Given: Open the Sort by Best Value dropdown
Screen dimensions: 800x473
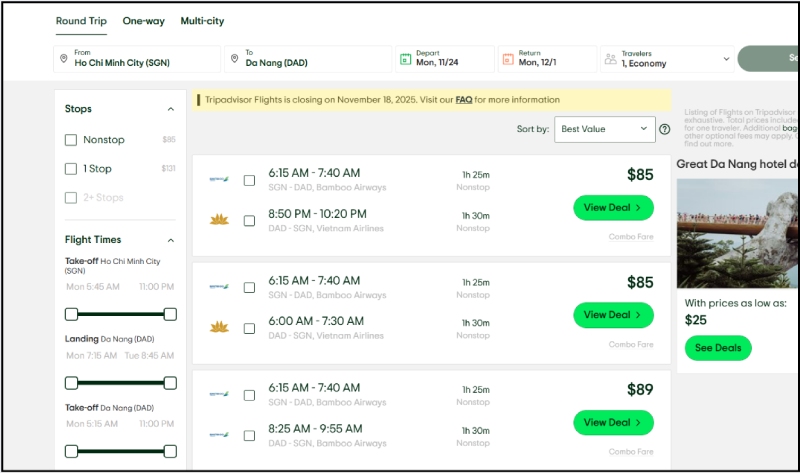Looking at the screenshot, I should [x=605, y=129].
